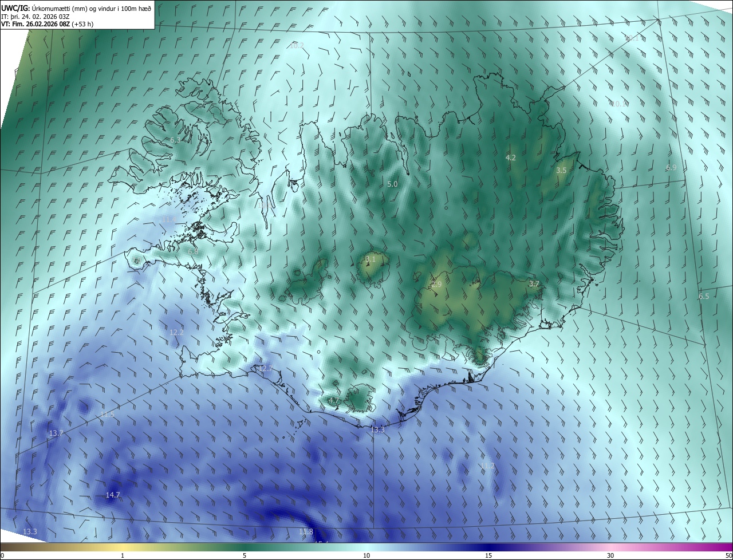Click the 6.9 value on the map

[671, 168]
